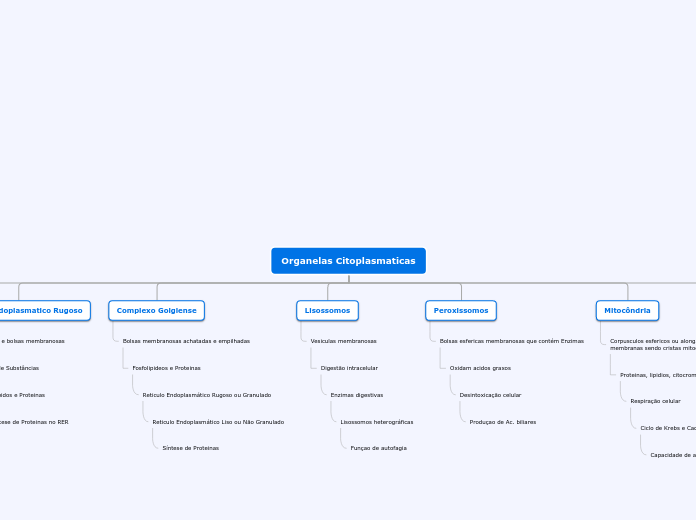Click the 'Capacidade de' subtopic under Mitocôndria
The image size is (696, 520).
coord(673,455)
